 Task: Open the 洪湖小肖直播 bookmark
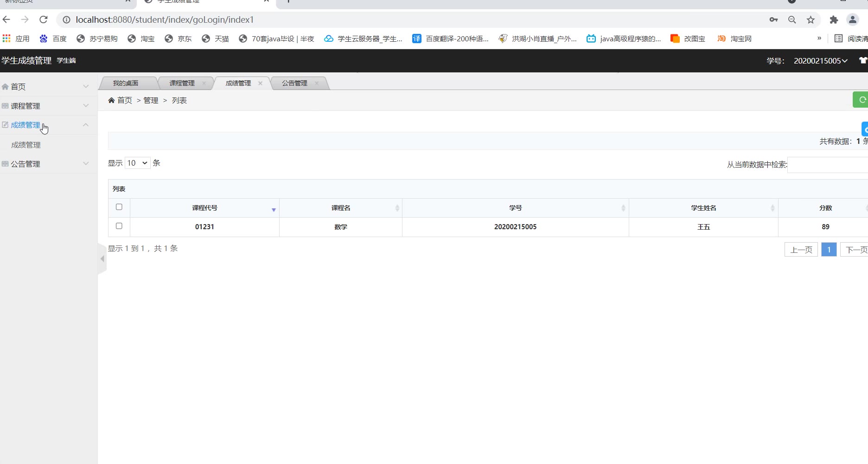point(537,39)
